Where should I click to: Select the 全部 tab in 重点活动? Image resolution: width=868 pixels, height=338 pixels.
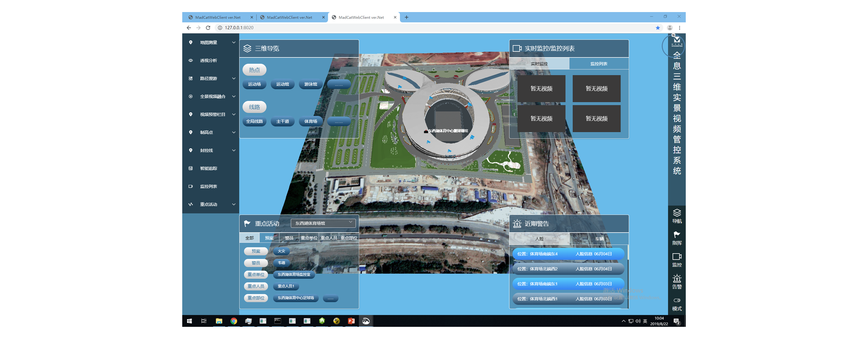(249, 238)
